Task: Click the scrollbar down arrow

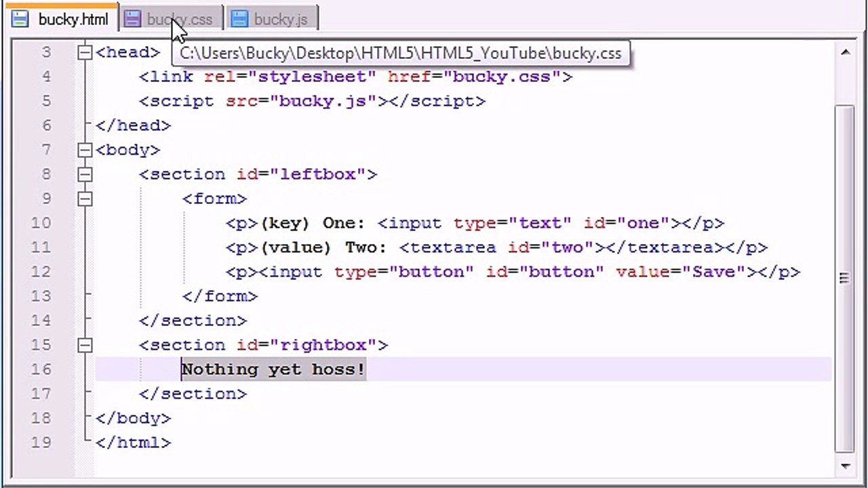Action: (845, 466)
